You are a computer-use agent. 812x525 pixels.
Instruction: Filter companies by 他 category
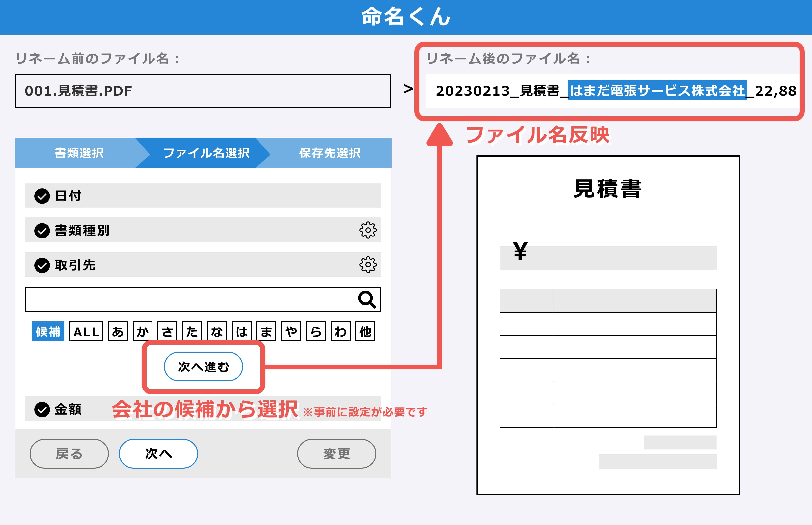pos(365,331)
